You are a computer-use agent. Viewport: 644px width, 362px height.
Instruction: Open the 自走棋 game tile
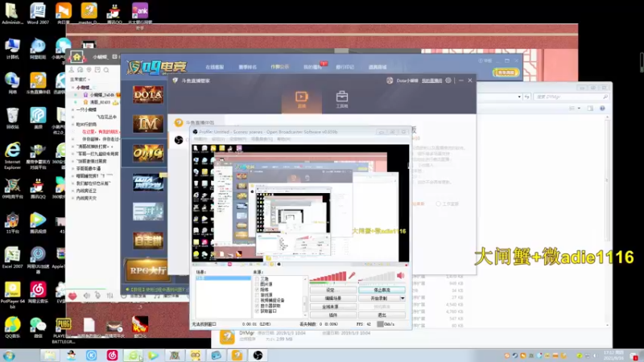[148, 241]
